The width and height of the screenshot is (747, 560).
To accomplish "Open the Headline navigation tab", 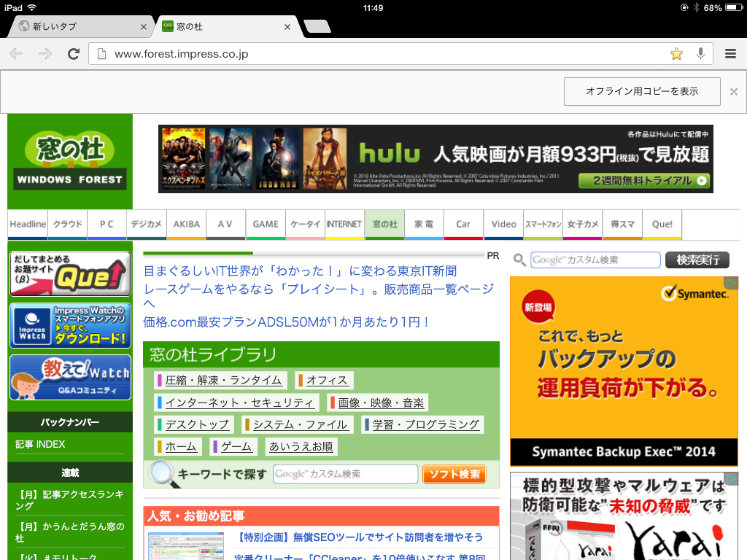I will click(27, 225).
